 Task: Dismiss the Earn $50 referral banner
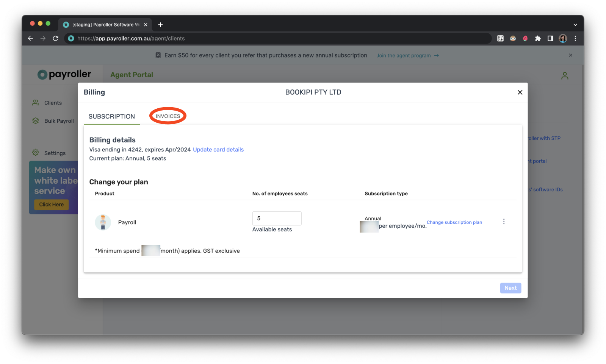pos(570,55)
